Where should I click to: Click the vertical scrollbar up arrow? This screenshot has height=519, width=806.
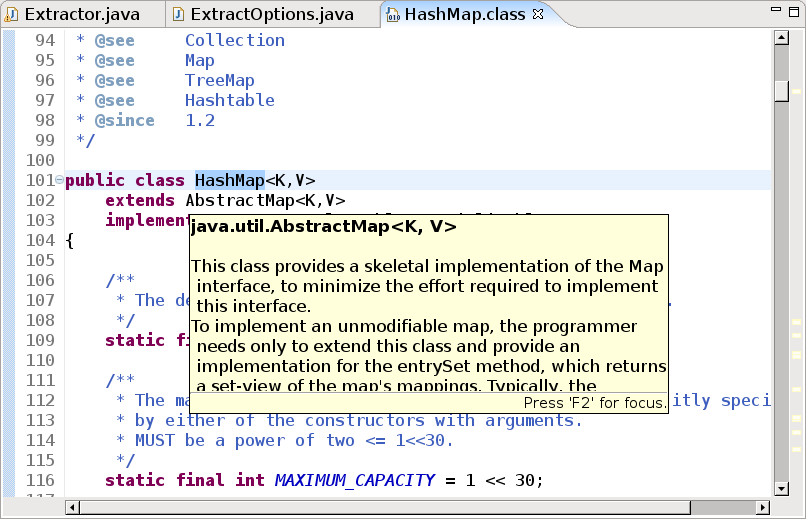click(x=782, y=37)
